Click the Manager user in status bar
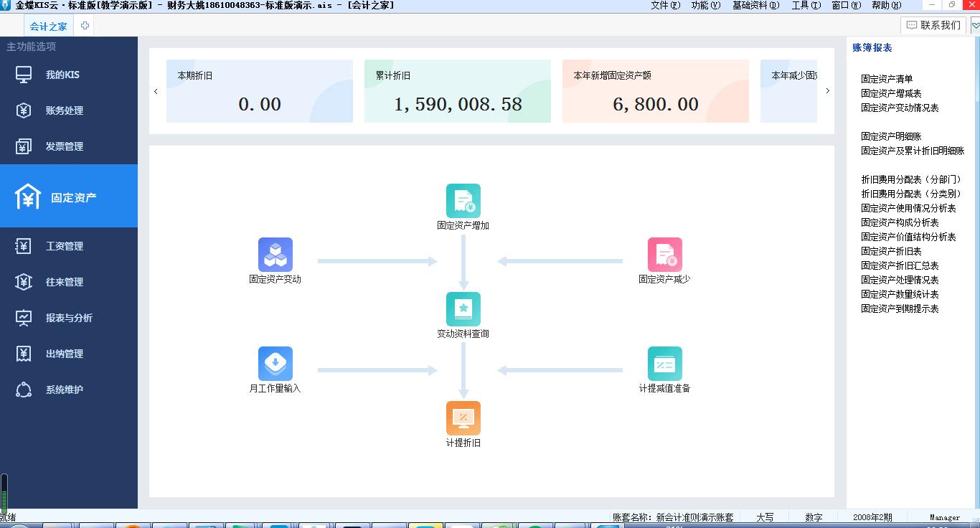Viewport: 980px width, 528px height. [945, 517]
